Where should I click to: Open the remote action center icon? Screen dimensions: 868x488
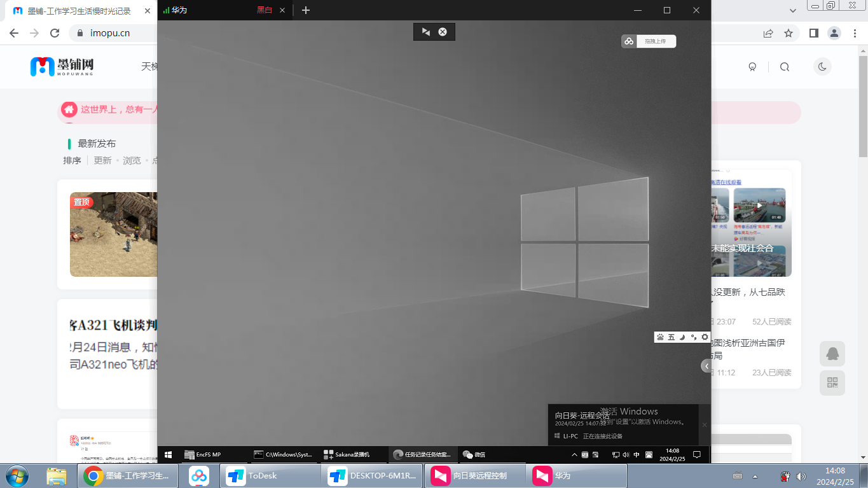click(x=697, y=455)
